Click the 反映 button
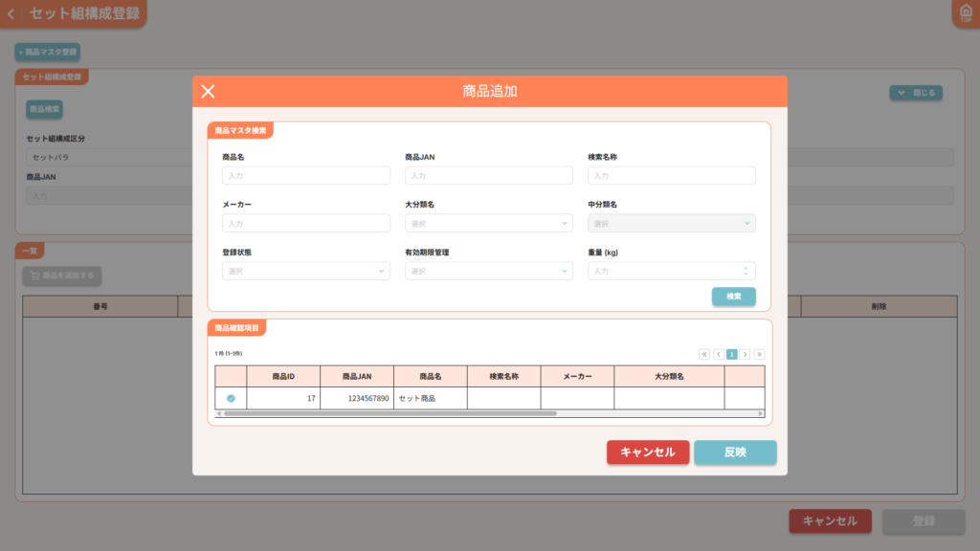980x551 pixels. [735, 452]
